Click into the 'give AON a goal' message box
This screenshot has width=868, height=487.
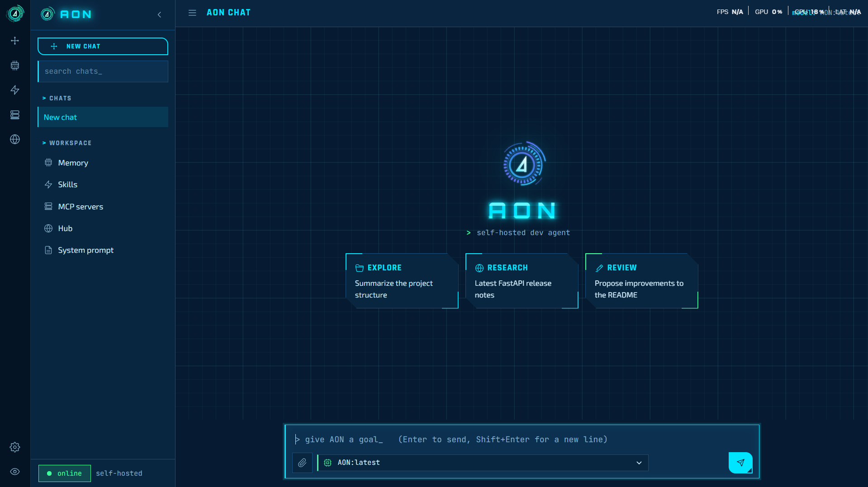[522, 440]
